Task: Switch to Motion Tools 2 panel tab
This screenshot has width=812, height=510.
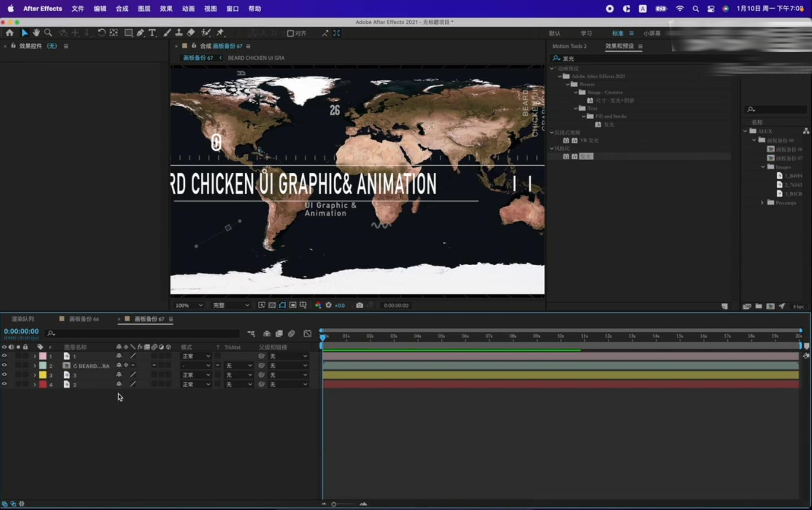Action: coord(569,46)
